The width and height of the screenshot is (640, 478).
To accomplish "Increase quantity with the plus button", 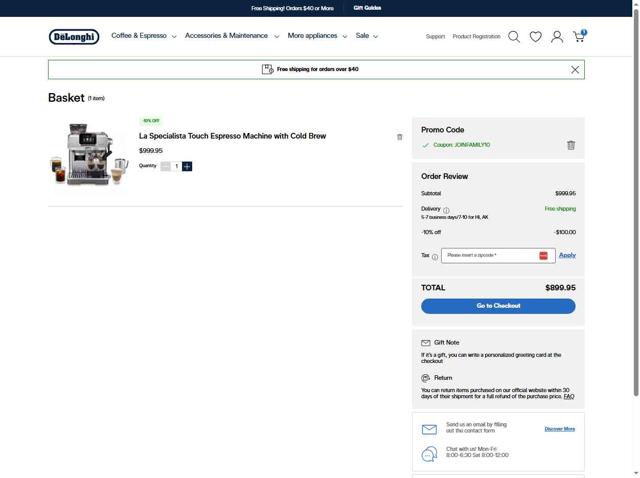I will [x=187, y=166].
